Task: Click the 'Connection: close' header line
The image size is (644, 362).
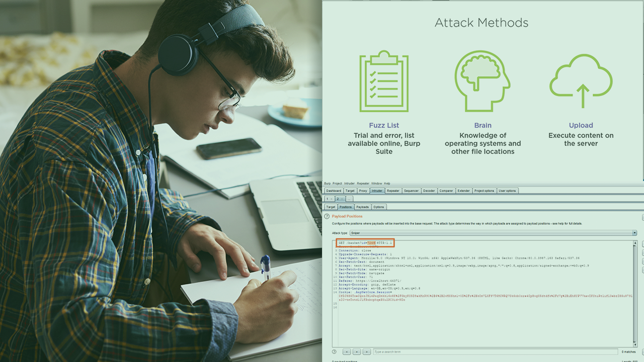Action: (354, 250)
